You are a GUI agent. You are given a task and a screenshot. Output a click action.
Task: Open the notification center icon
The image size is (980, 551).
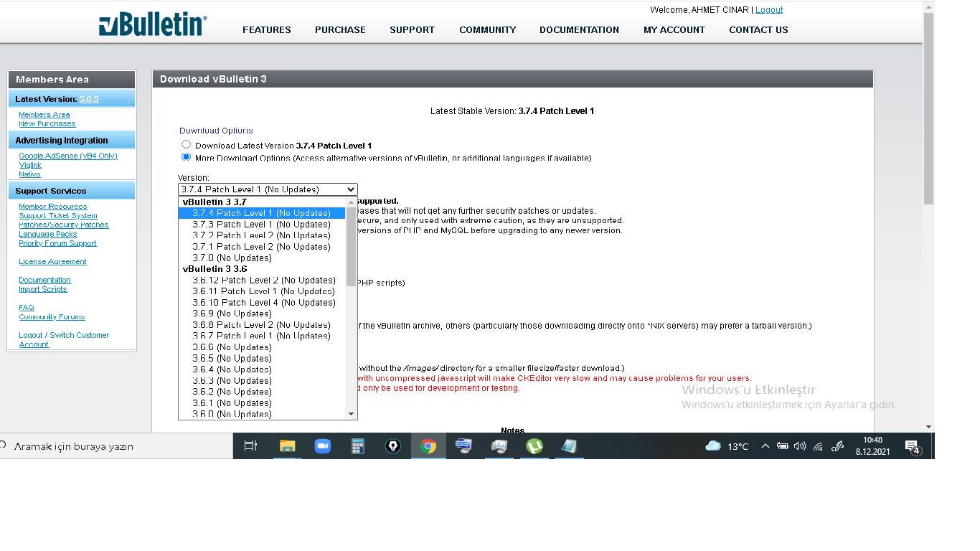(x=913, y=447)
